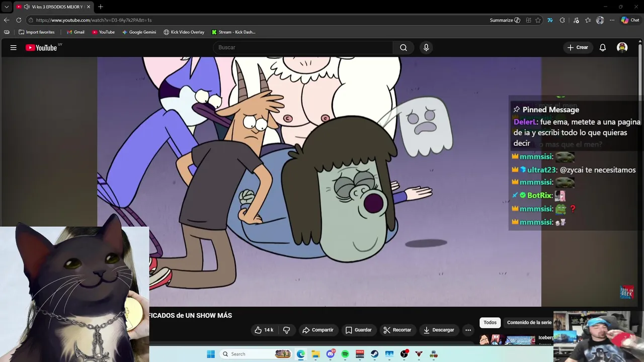The image size is (644, 362).
Task: Click the lock site info icon
Action: click(x=31, y=20)
